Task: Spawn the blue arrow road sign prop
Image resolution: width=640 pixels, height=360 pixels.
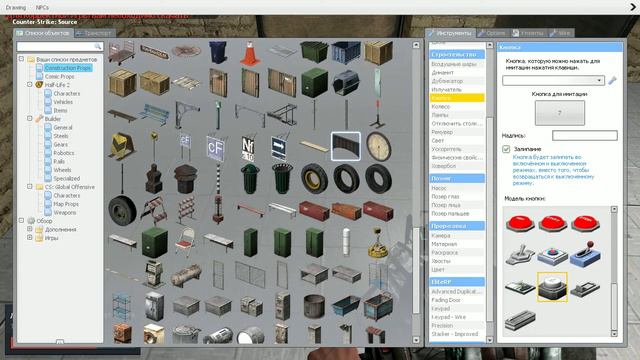Action: tap(280, 148)
